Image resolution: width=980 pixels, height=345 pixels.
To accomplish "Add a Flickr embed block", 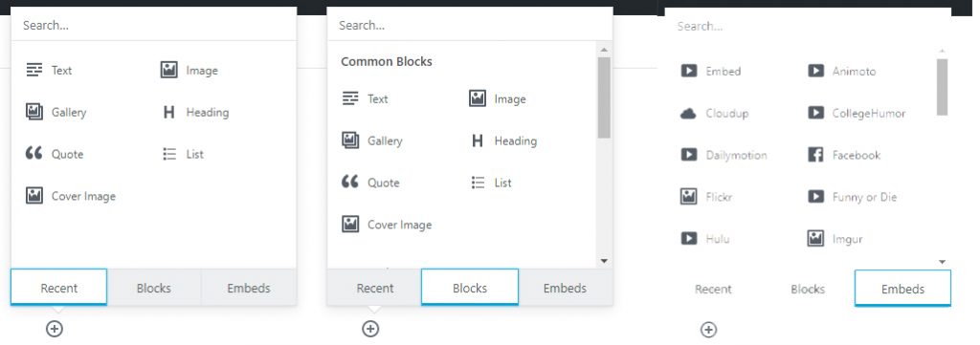I will pos(706,197).
